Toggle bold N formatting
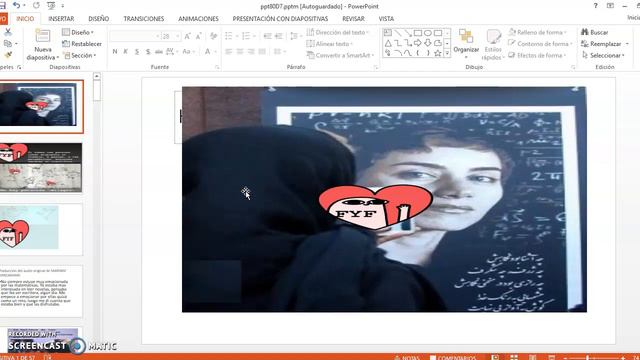The height and width of the screenshot is (360, 640). pos(115,51)
